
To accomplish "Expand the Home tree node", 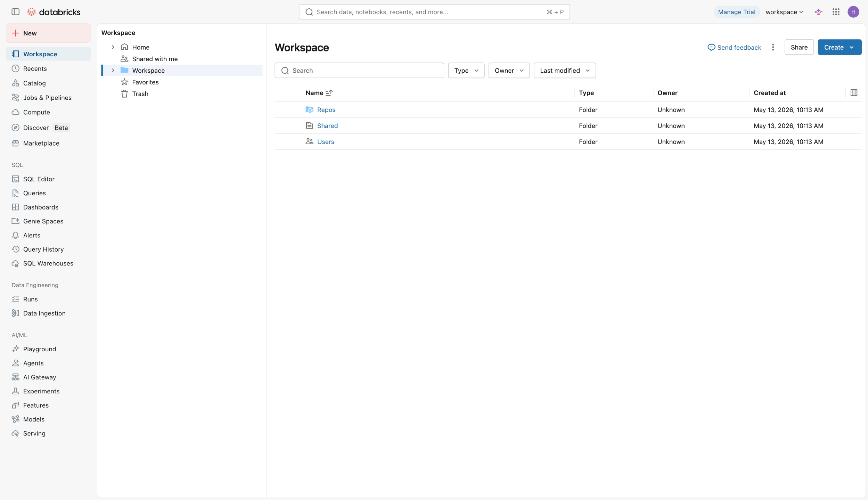I will [113, 47].
